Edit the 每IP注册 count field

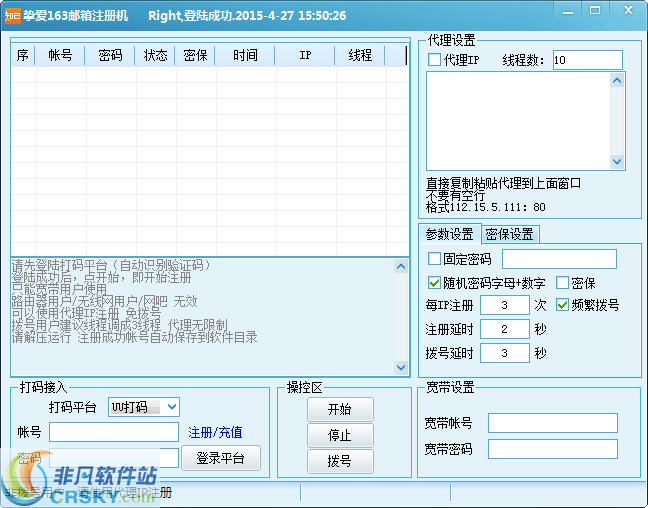click(x=505, y=305)
